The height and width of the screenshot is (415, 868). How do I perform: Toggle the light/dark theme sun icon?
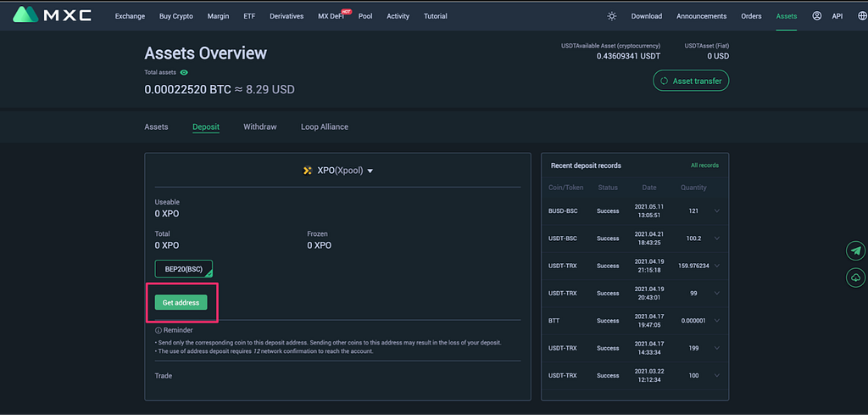coord(612,16)
